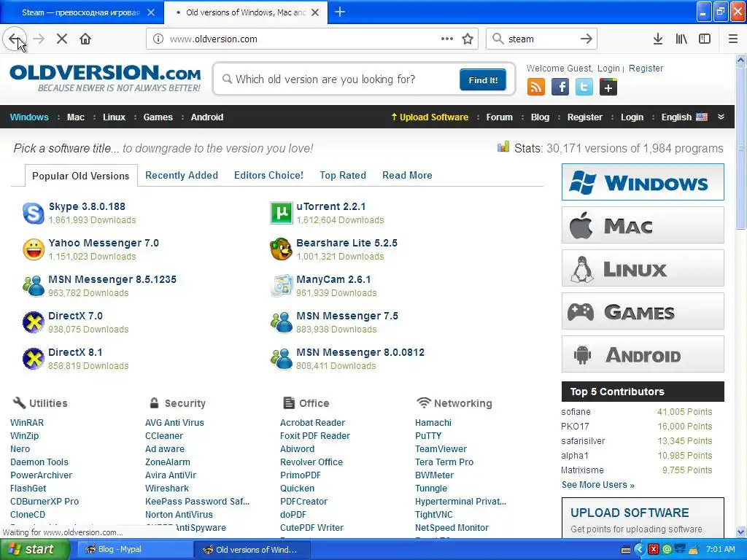Open the browser home page icon
The image size is (747, 560).
pyautogui.click(x=85, y=39)
